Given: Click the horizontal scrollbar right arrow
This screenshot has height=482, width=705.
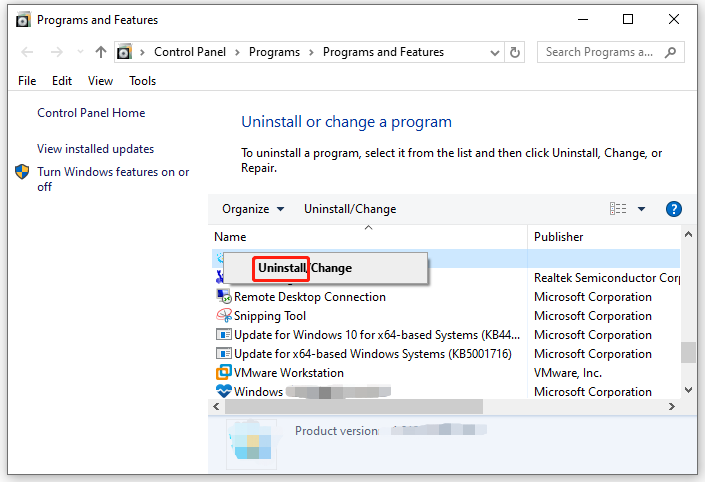Looking at the screenshot, I should click(x=672, y=406).
